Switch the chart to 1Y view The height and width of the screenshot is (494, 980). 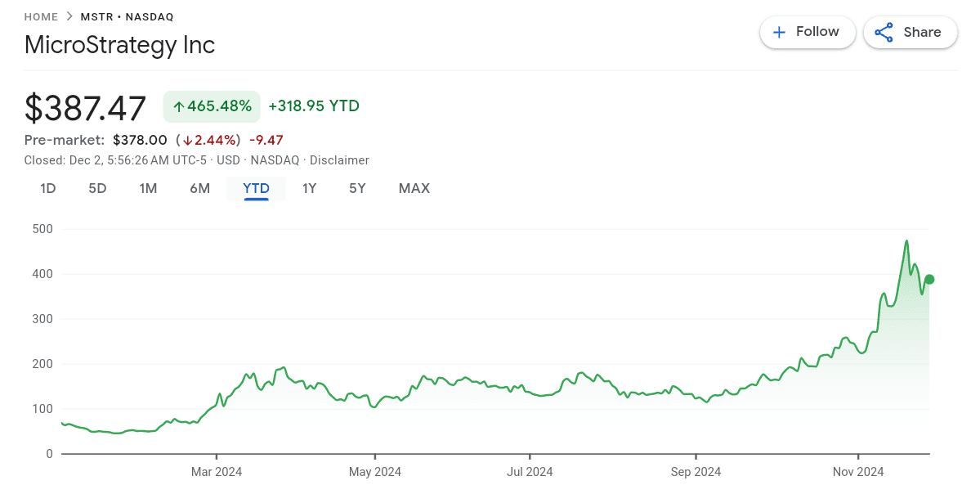(309, 188)
